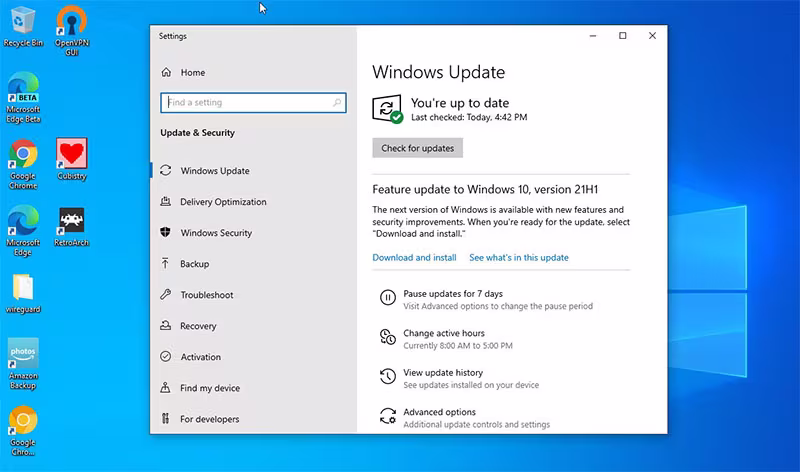The width and height of the screenshot is (800, 472).
Task: Click the For developers sliders icon
Action: pyautogui.click(x=165, y=419)
